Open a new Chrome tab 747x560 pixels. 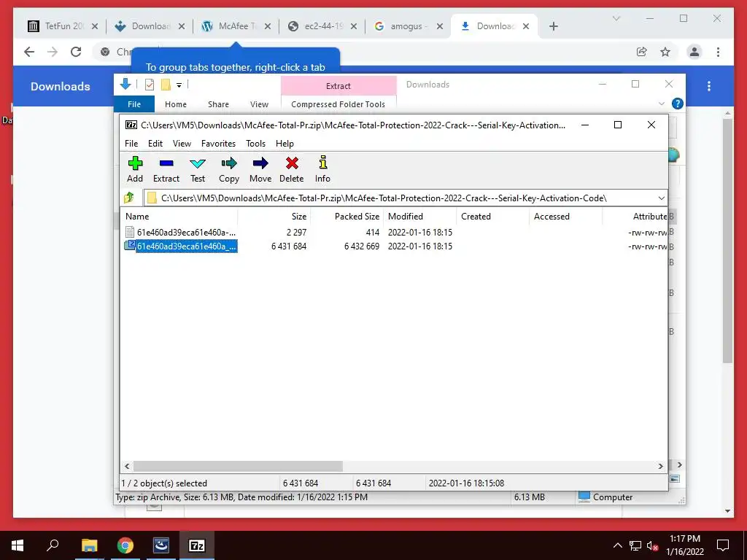click(553, 26)
